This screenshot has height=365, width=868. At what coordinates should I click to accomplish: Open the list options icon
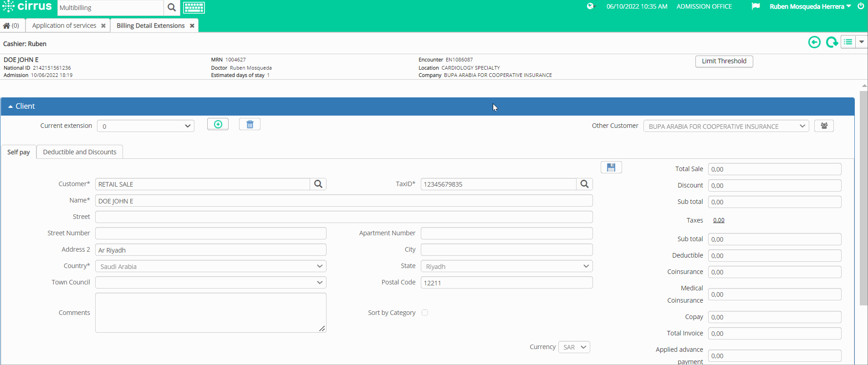848,42
